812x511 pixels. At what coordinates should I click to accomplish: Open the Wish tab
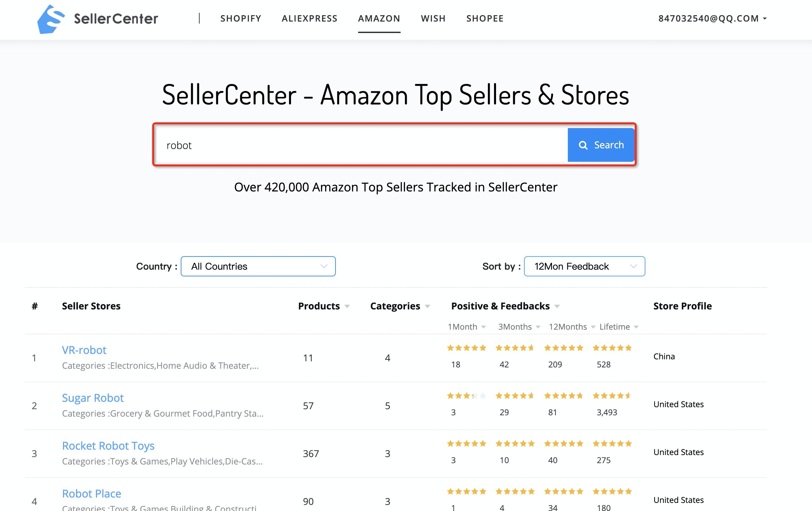click(433, 19)
